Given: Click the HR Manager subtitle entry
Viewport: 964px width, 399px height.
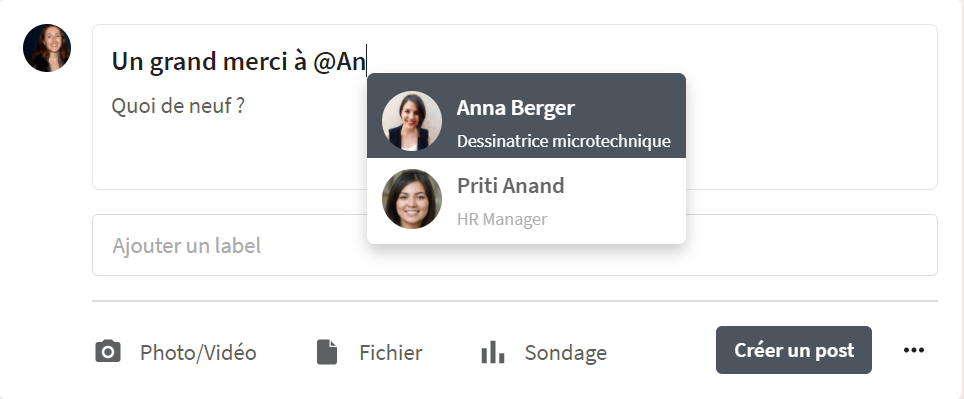Looking at the screenshot, I should [502, 219].
